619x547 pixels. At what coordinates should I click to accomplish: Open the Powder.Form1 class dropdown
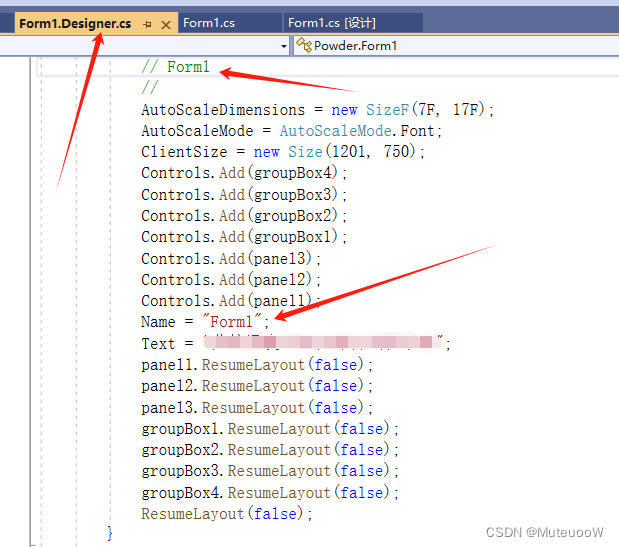tap(456, 46)
